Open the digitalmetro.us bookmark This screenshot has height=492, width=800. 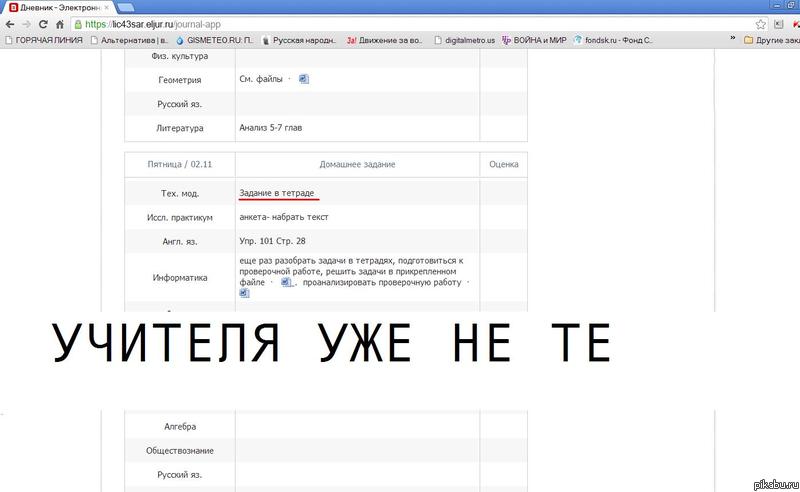[x=465, y=40]
